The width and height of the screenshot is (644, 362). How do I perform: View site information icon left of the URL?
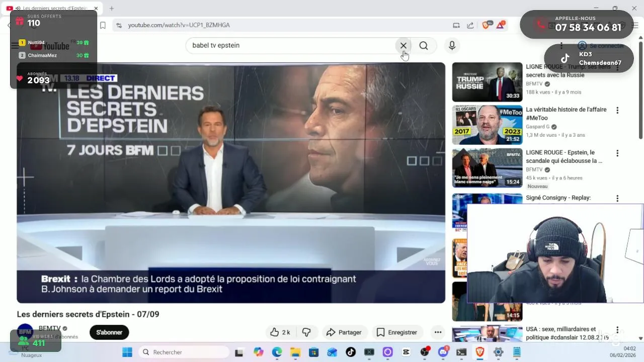point(118,25)
